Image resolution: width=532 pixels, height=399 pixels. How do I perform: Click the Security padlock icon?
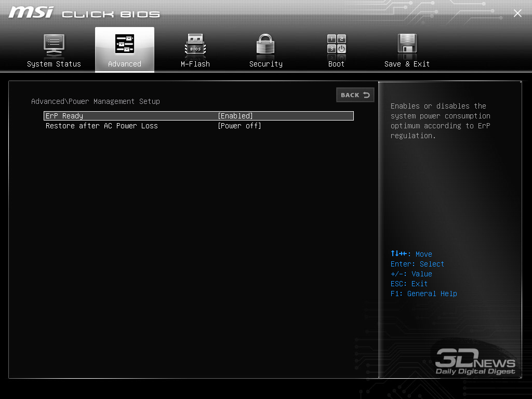pyautogui.click(x=265, y=45)
